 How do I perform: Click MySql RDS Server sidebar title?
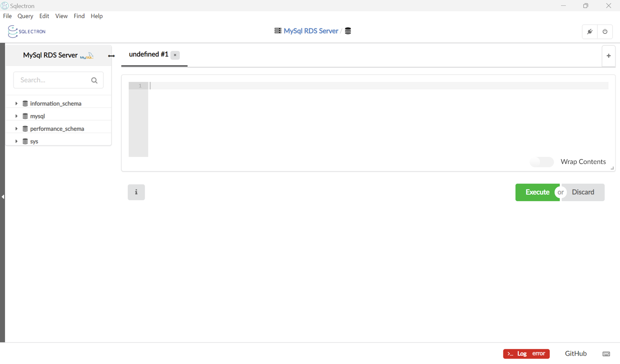50,55
